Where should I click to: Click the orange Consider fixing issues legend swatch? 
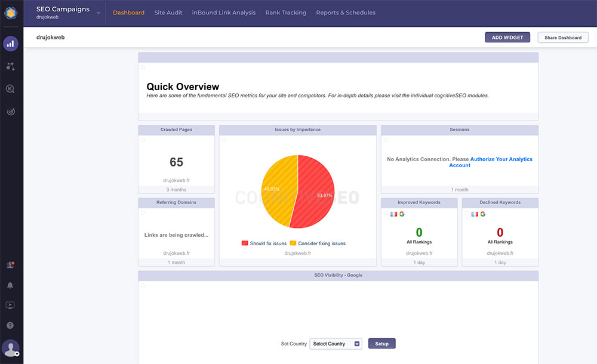(x=293, y=243)
